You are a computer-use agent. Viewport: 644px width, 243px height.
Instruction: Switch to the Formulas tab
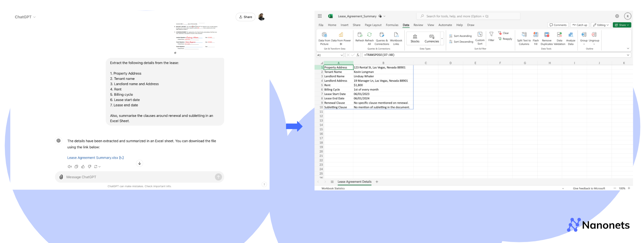click(x=392, y=25)
